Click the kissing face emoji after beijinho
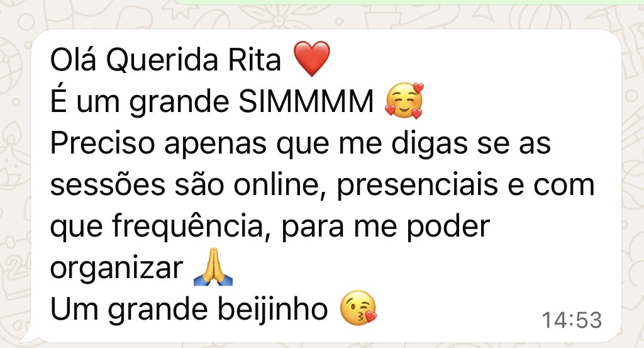Screen dimensions: 644x348 358,308
